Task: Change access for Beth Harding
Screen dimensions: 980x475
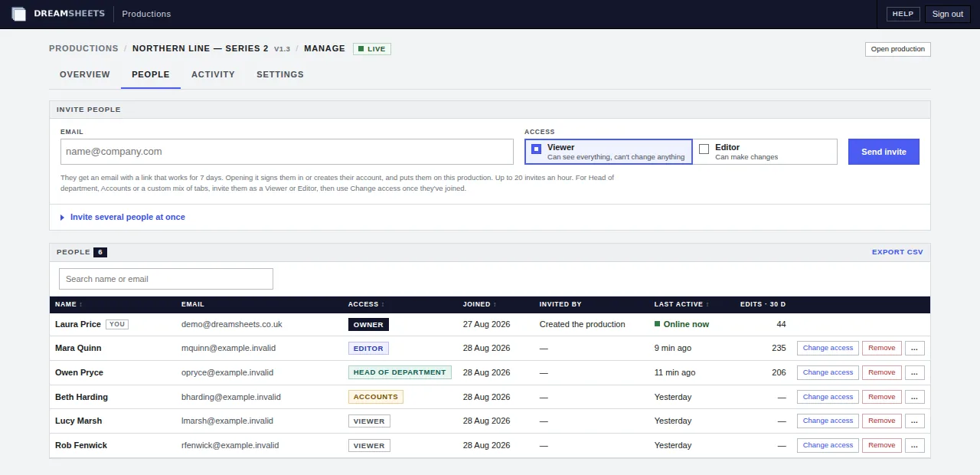Action: coord(828,397)
